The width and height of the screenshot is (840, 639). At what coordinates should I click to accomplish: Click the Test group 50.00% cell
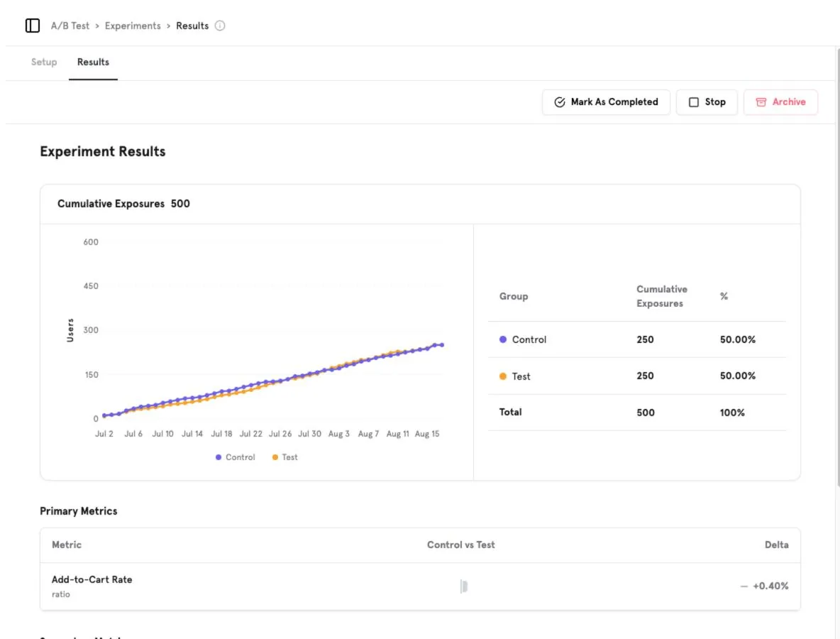pos(738,376)
